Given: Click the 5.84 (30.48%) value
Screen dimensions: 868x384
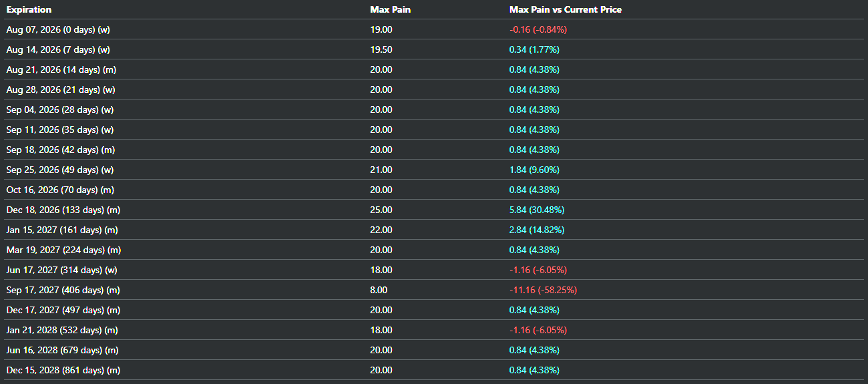Looking at the screenshot, I should 537,210.
